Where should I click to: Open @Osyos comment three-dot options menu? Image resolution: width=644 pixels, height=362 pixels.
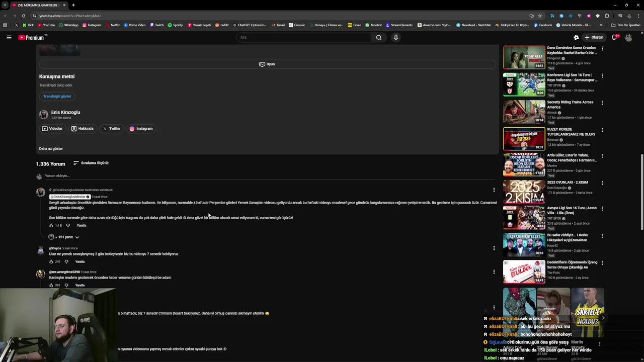pyautogui.click(x=494, y=248)
